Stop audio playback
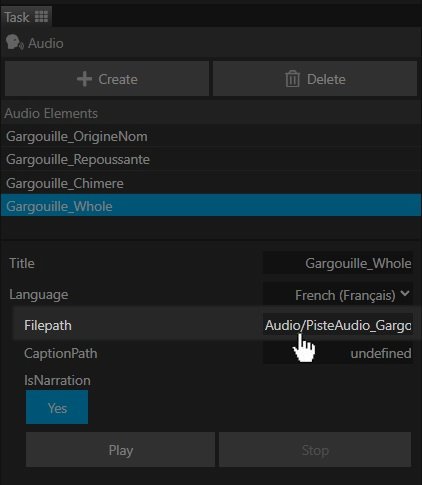Viewport: 422px width, 485px height. [315, 450]
